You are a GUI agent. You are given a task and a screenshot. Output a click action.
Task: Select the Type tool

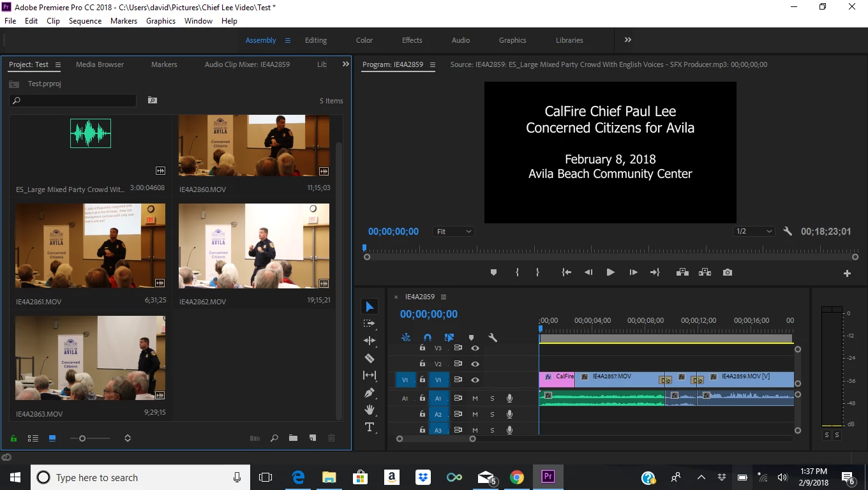pos(369,427)
